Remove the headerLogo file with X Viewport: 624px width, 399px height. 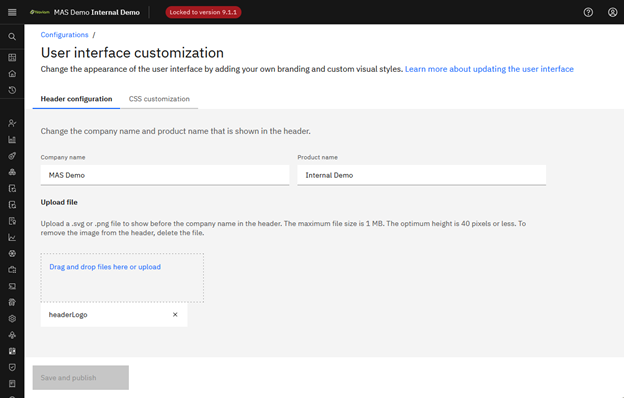(x=175, y=315)
